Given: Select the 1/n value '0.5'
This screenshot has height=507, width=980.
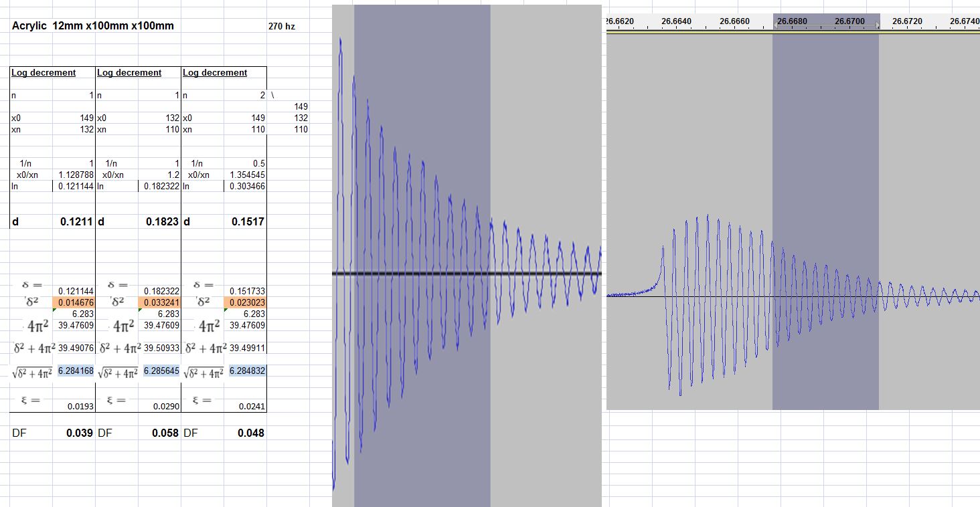Looking at the screenshot, I should (258, 163).
